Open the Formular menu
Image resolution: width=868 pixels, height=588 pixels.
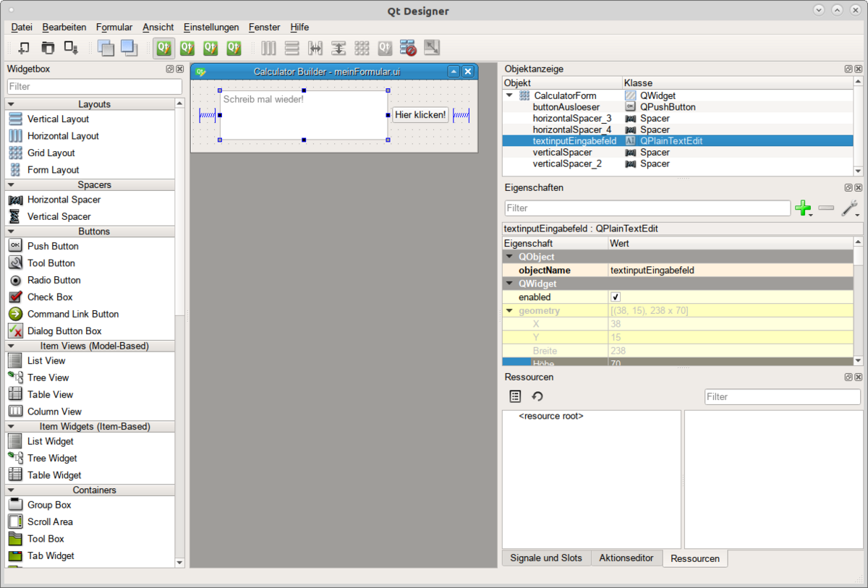114,27
